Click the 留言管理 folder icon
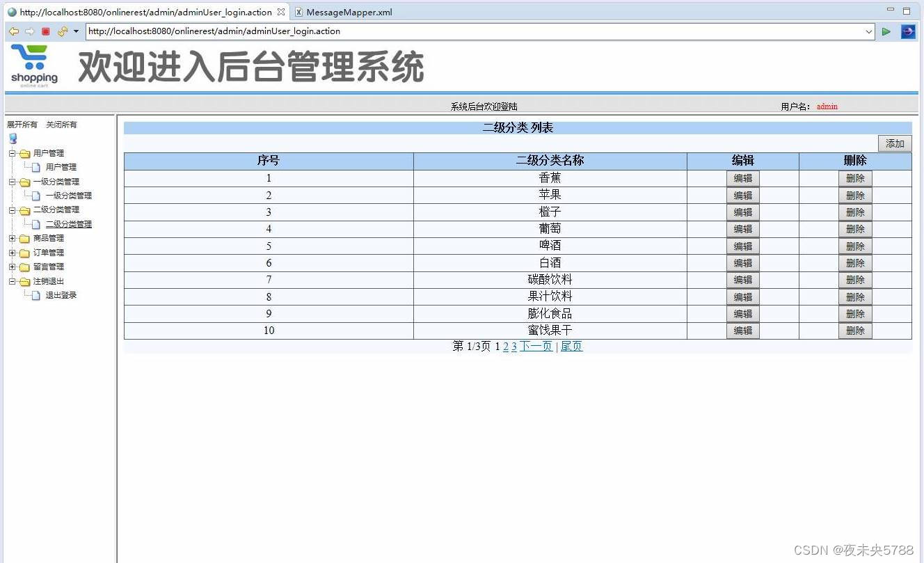This screenshot has height=563, width=924. point(24,267)
